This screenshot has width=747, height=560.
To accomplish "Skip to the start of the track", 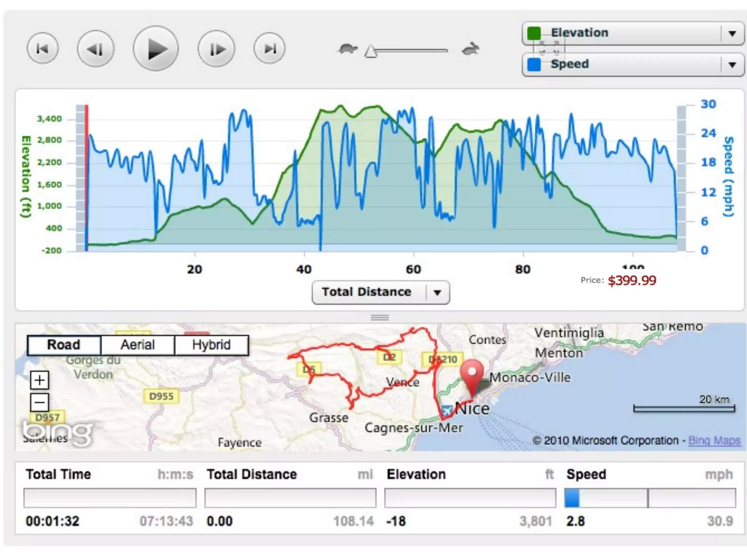I will pyautogui.click(x=42, y=48).
